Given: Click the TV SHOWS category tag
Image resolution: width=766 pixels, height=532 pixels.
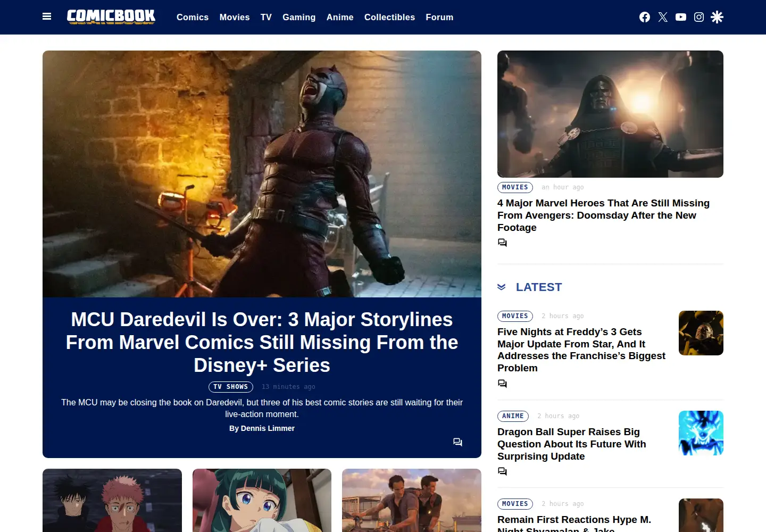Looking at the screenshot, I should [231, 387].
